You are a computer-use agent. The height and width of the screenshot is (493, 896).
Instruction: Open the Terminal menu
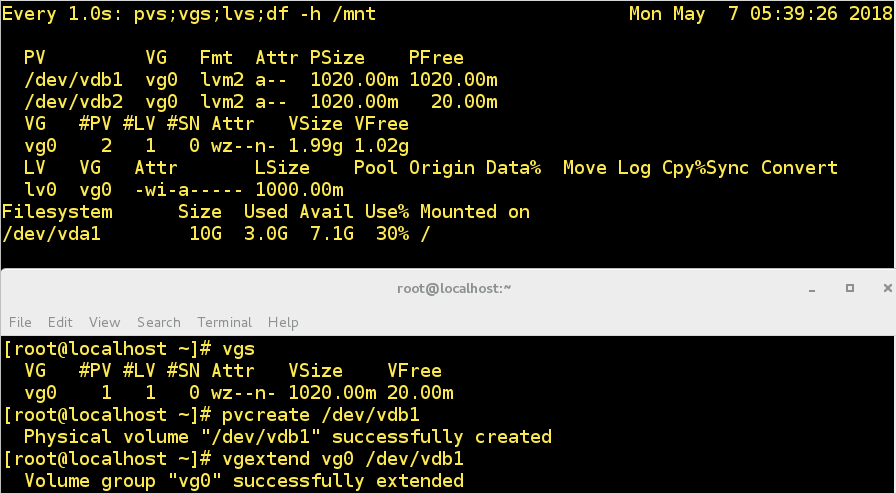(x=224, y=322)
